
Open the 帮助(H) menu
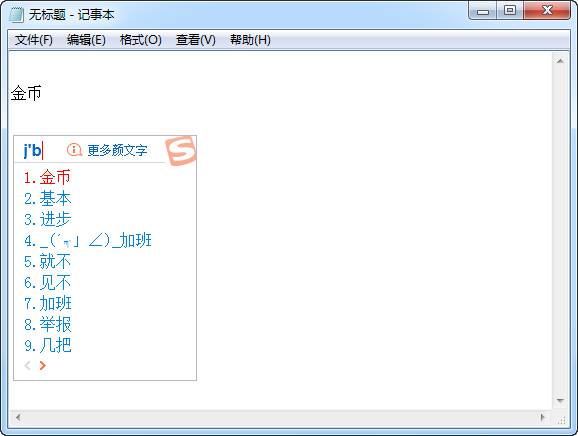pyautogui.click(x=250, y=40)
